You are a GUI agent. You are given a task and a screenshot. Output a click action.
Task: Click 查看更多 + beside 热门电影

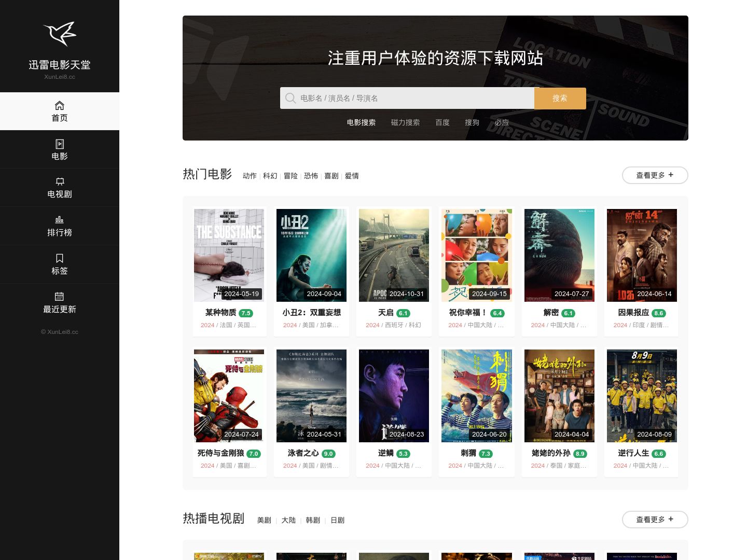[x=655, y=175]
